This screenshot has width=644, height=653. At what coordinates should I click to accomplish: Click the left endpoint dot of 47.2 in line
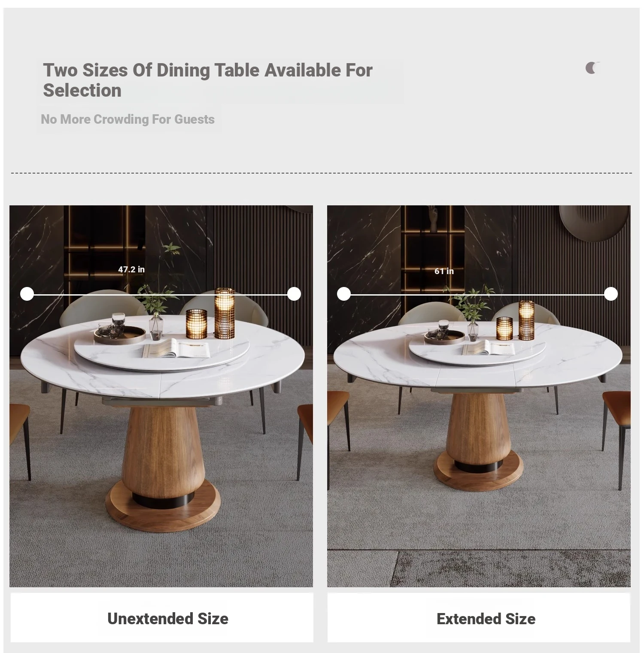[x=27, y=294]
